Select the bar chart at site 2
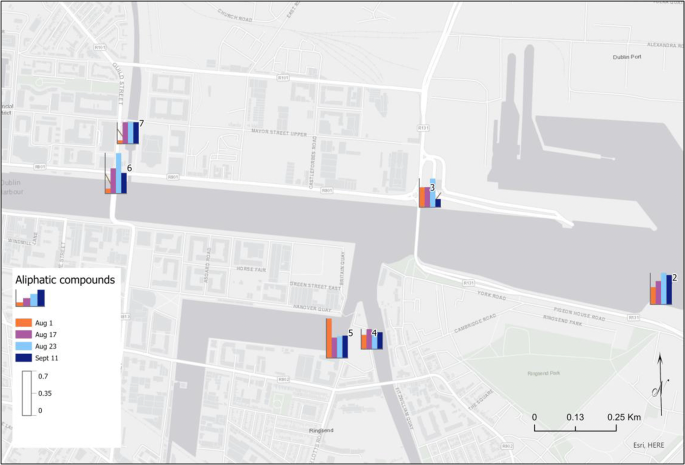 [661, 288]
